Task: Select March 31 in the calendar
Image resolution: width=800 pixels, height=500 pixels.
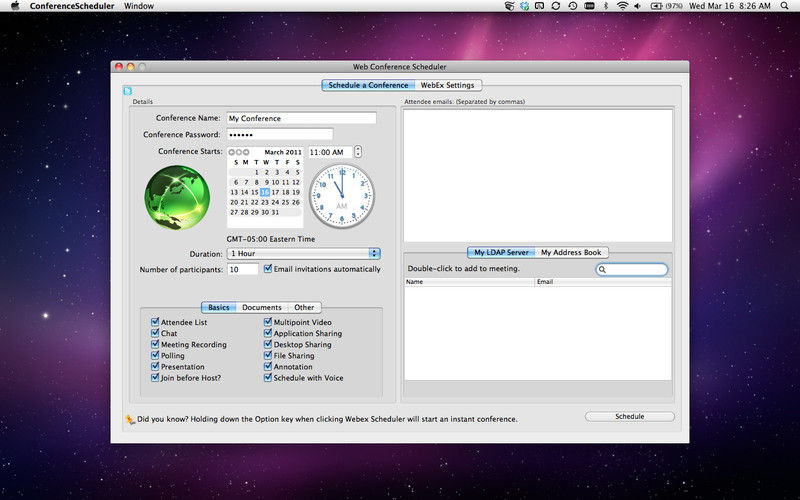Action: (x=276, y=212)
